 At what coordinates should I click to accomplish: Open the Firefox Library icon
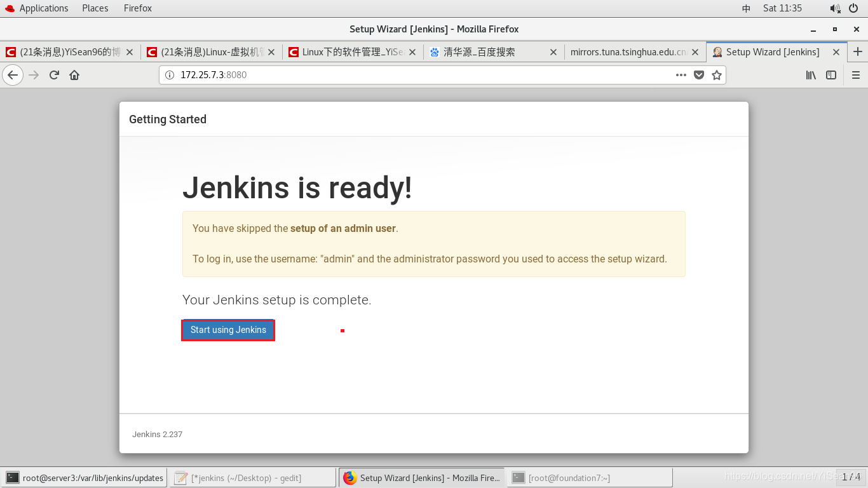(811, 75)
